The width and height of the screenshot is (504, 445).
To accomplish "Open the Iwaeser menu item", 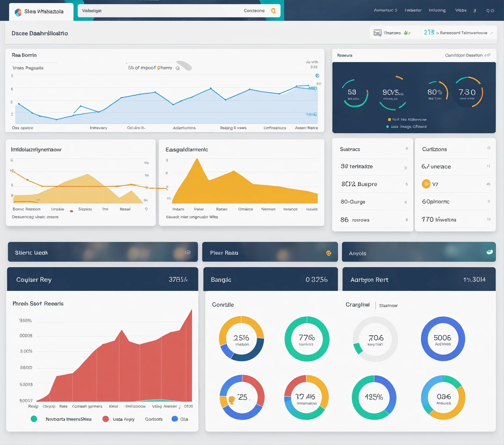I will (413, 10).
